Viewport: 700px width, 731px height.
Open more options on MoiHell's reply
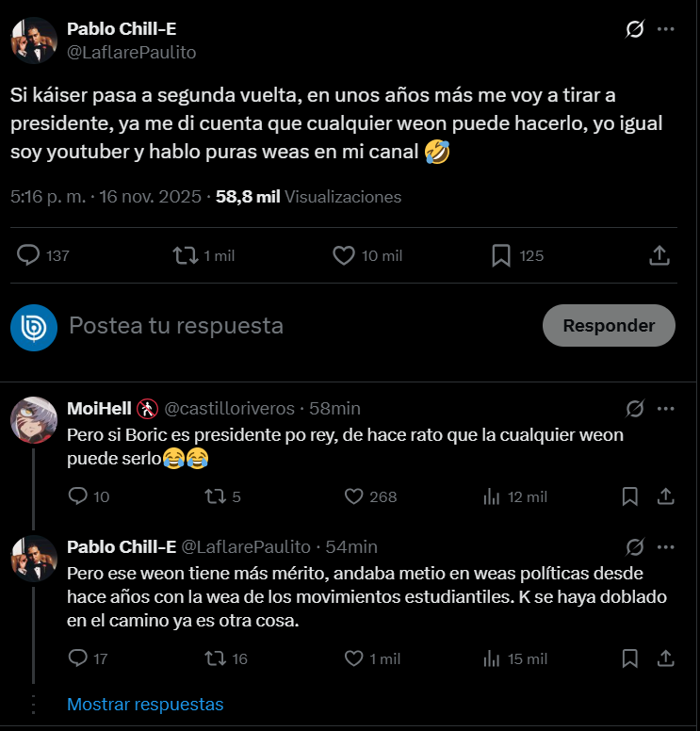(666, 409)
